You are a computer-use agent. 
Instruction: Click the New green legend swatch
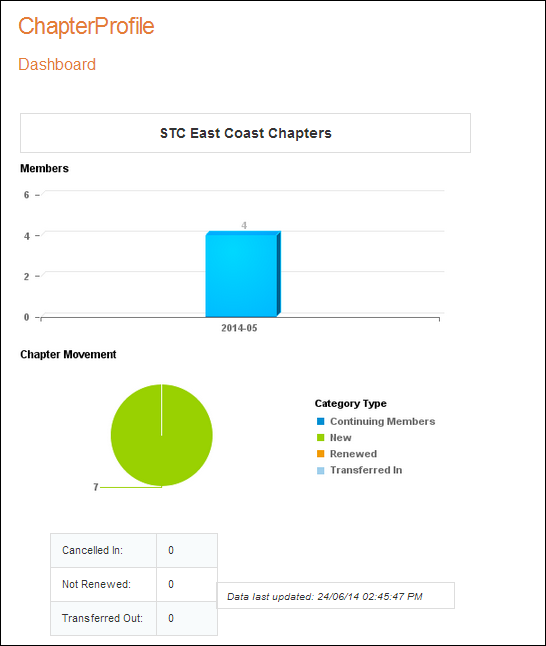tap(320, 438)
